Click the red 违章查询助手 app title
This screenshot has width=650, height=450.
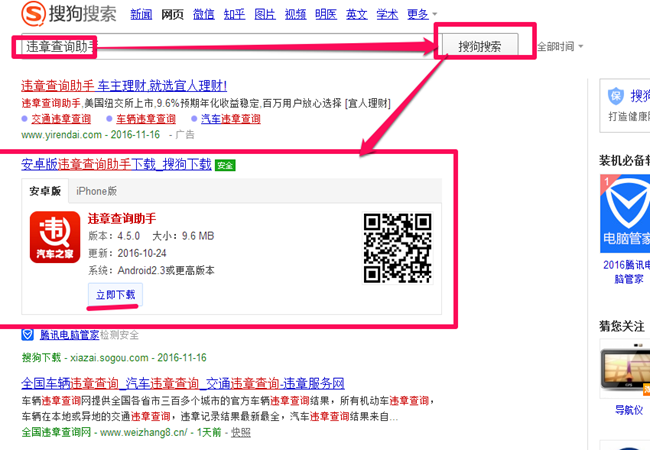(x=122, y=219)
